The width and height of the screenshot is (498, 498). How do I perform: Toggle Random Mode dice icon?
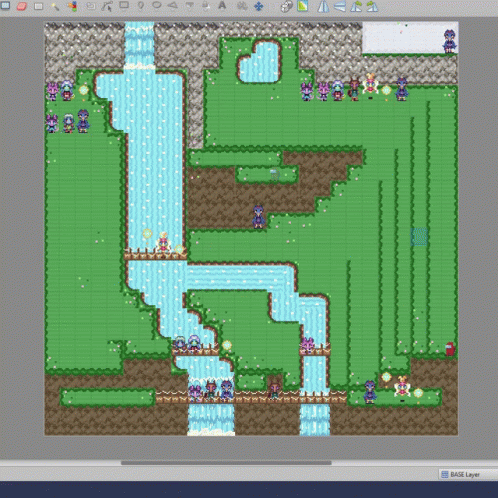coord(286,6)
